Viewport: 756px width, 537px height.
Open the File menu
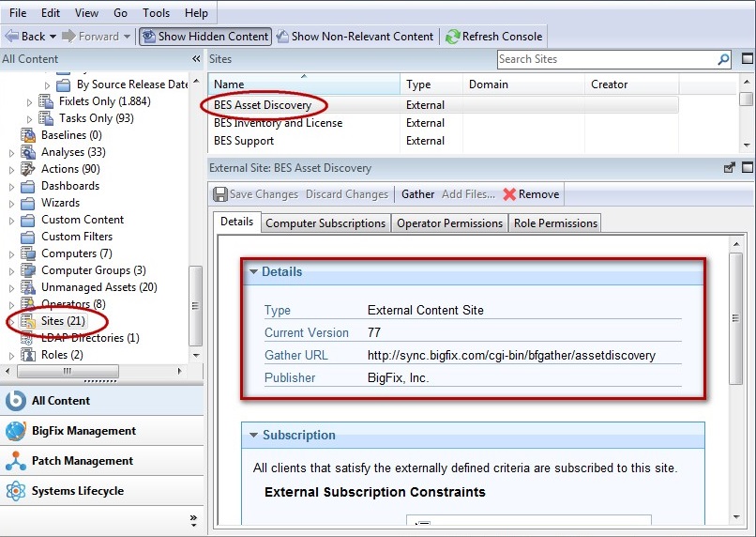(x=18, y=13)
